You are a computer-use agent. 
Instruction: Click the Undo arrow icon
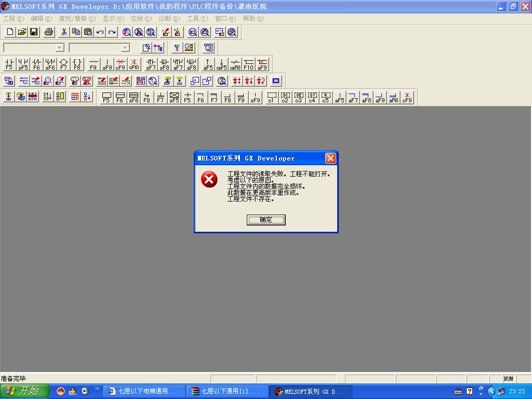click(100, 32)
